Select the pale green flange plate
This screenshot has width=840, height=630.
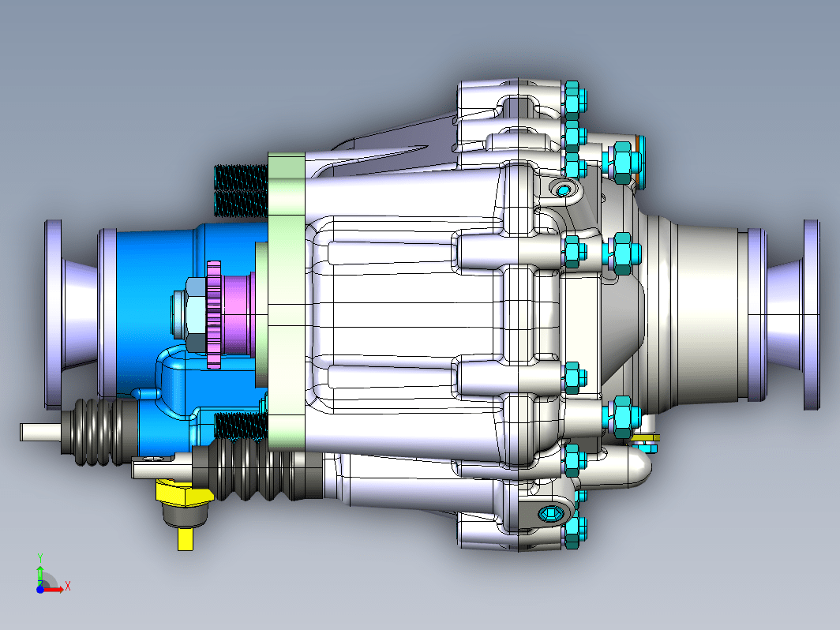[x=286, y=301]
